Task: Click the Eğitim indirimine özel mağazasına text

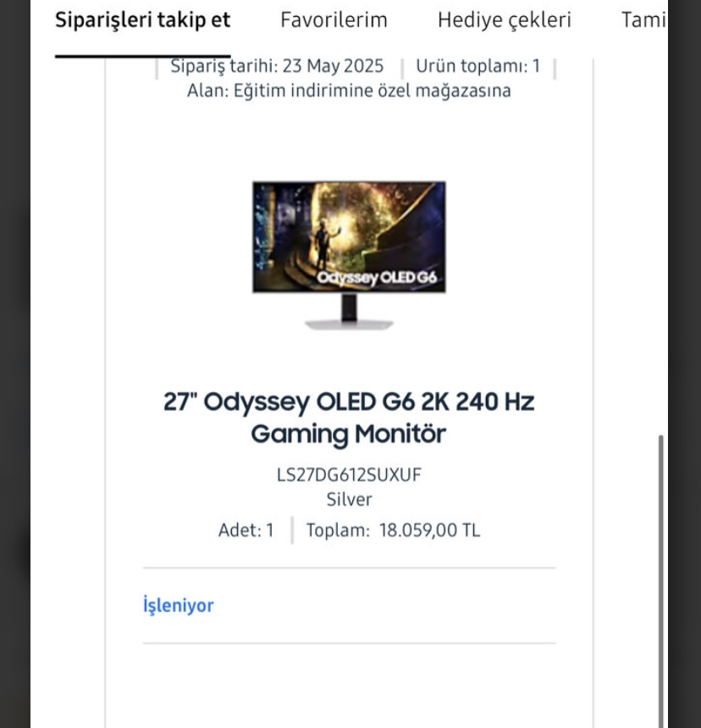Action: coord(372,91)
